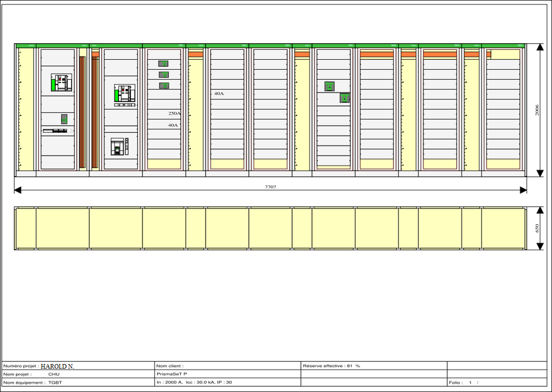Image resolution: width=552 pixels, height=392 pixels.
Task: Click the TGBT equipment name field
Action: 54,383
